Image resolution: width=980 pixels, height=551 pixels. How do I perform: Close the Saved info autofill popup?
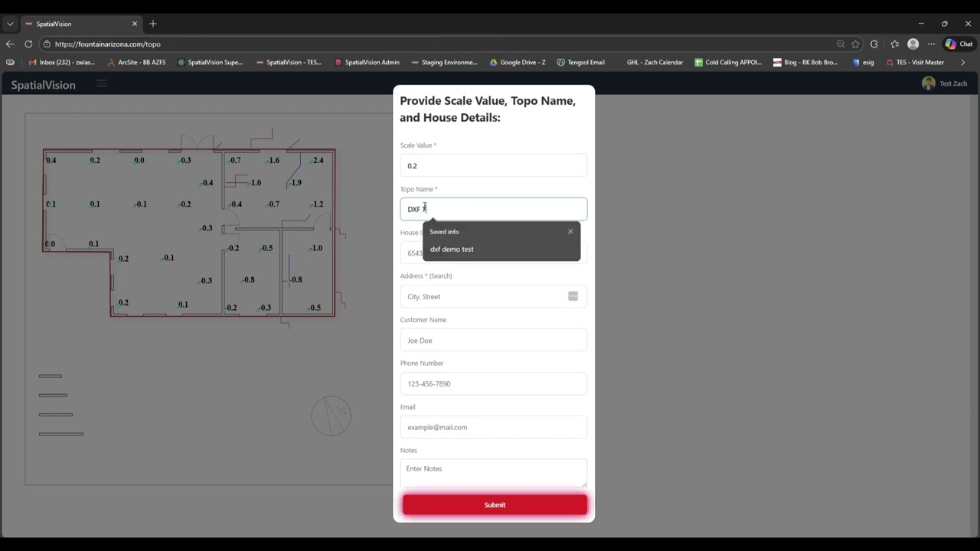[x=570, y=231]
